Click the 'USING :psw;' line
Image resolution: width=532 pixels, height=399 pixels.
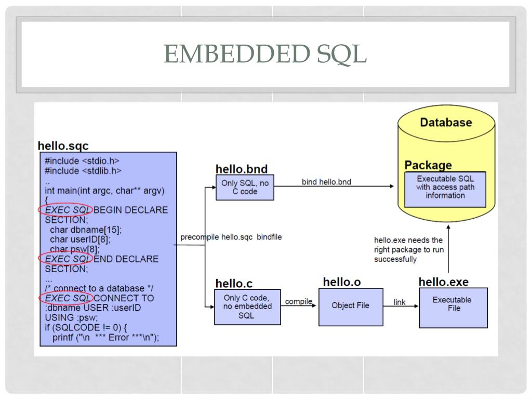click(71, 317)
